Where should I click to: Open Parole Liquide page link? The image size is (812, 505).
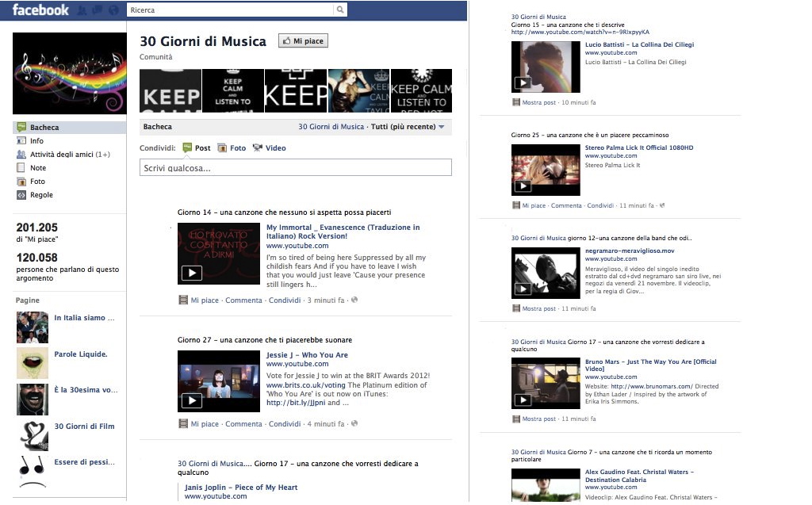pos(81,354)
